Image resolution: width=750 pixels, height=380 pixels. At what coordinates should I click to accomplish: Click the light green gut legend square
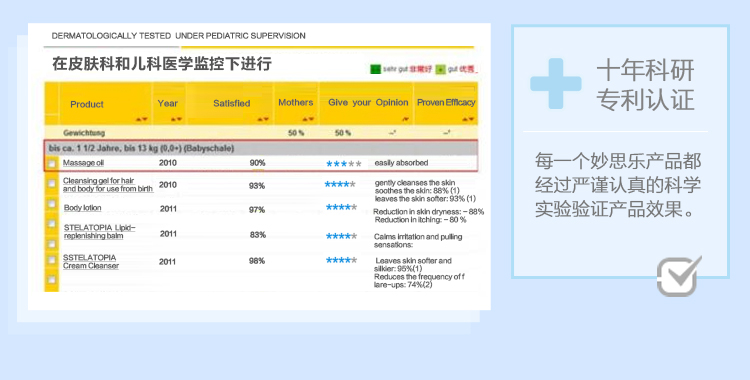[441, 69]
